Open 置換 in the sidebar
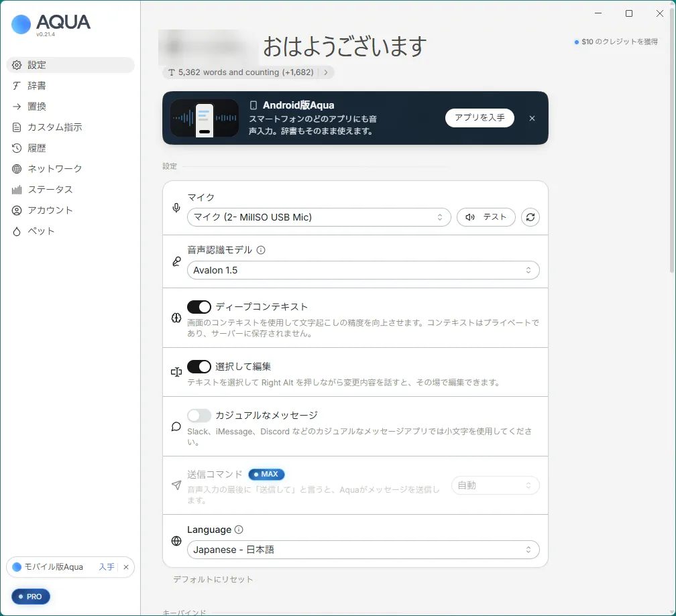The height and width of the screenshot is (616, 676). pos(70,107)
